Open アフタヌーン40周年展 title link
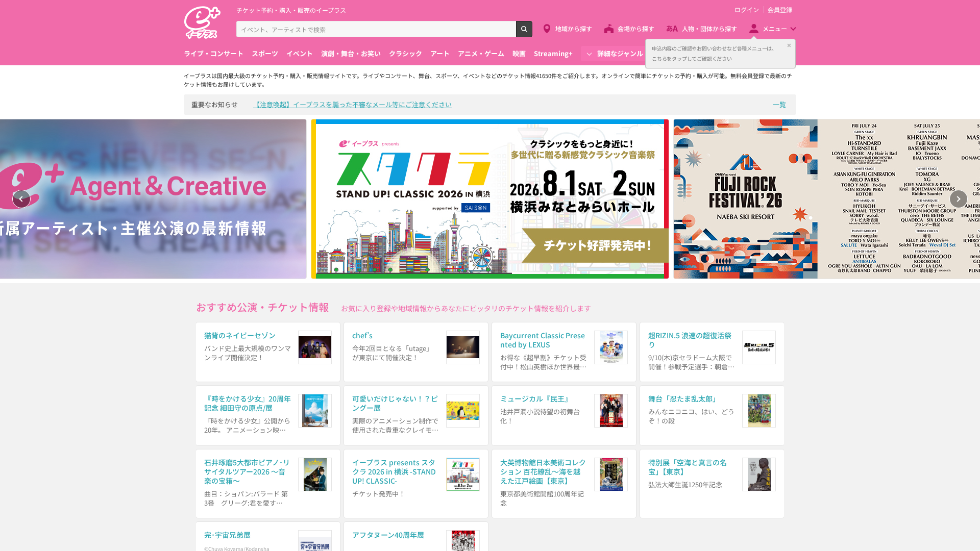 [x=388, y=535]
